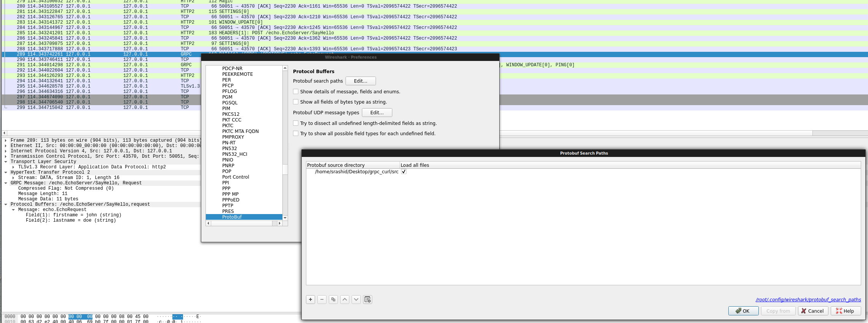Expand Stream: DATA, Stream ID: 1 node
This screenshot has height=323, width=868.
(13, 178)
